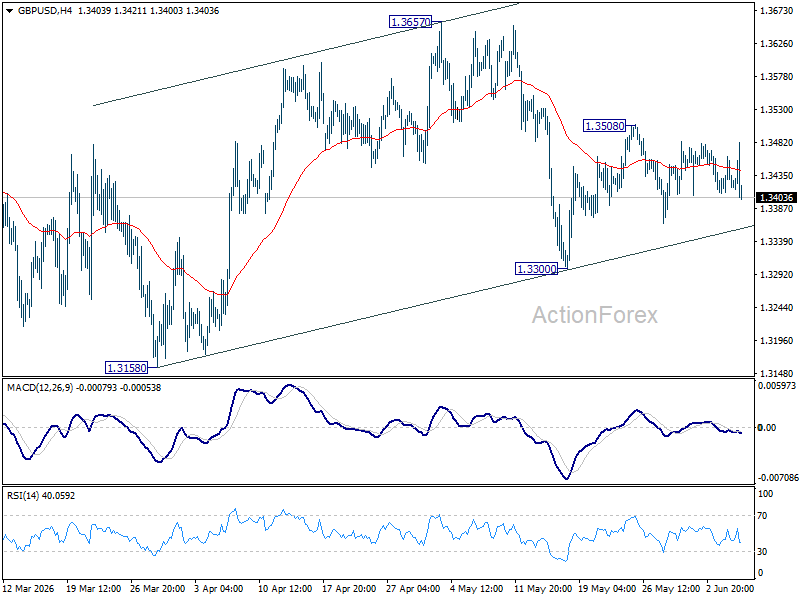
Task: Click the 27 Apr 04:00 time label
Action: pos(413,588)
